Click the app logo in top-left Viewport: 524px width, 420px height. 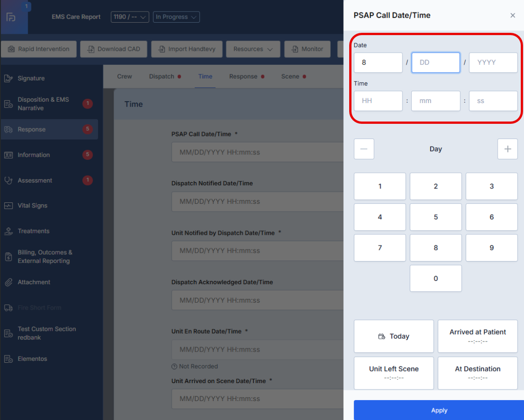point(11,17)
